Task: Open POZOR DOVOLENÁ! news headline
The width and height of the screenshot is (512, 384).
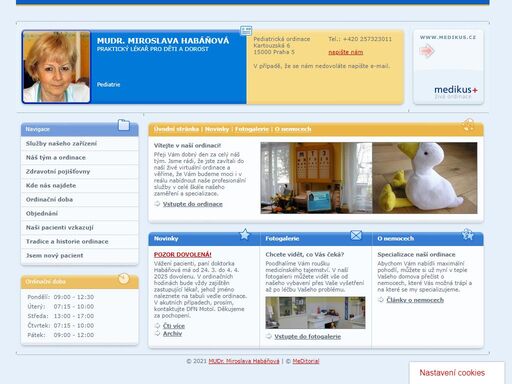Action: [183, 254]
